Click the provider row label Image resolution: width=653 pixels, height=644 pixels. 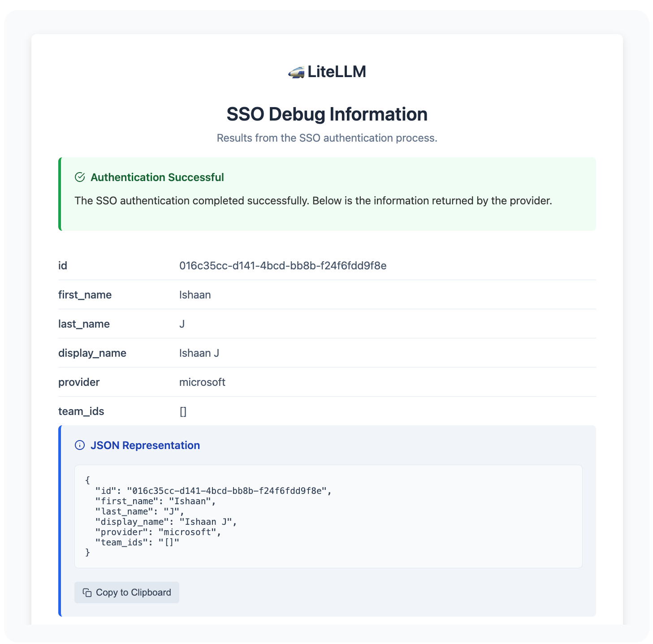coord(78,382)
